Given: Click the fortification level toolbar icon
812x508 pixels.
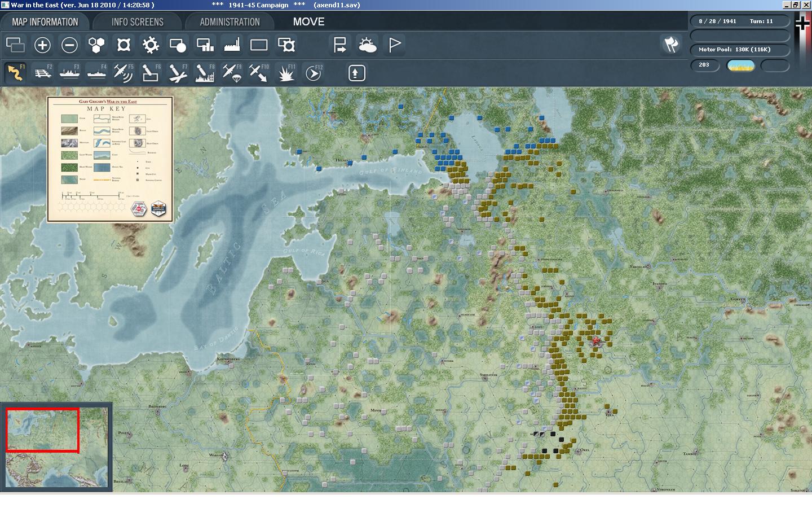Looking at the screenshot, I should [x=123, y=45].
